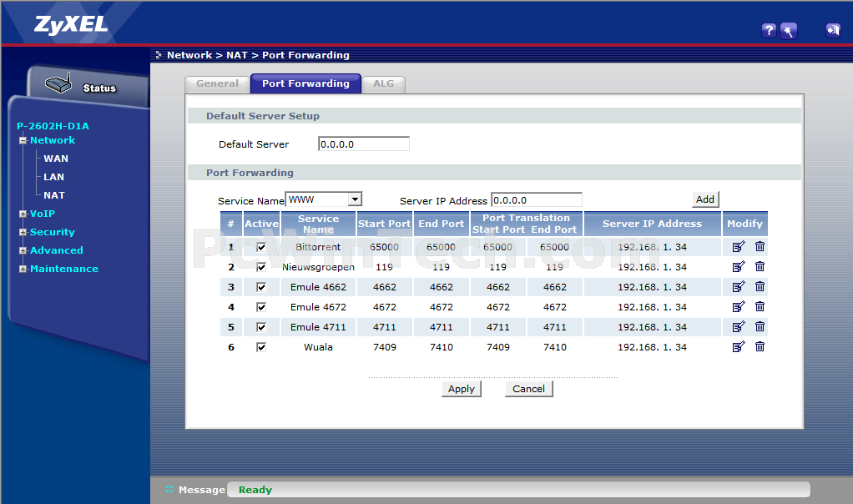Open the Advanced menu link
This screenshot has width=853, height=504.
(x=57, y=250)
